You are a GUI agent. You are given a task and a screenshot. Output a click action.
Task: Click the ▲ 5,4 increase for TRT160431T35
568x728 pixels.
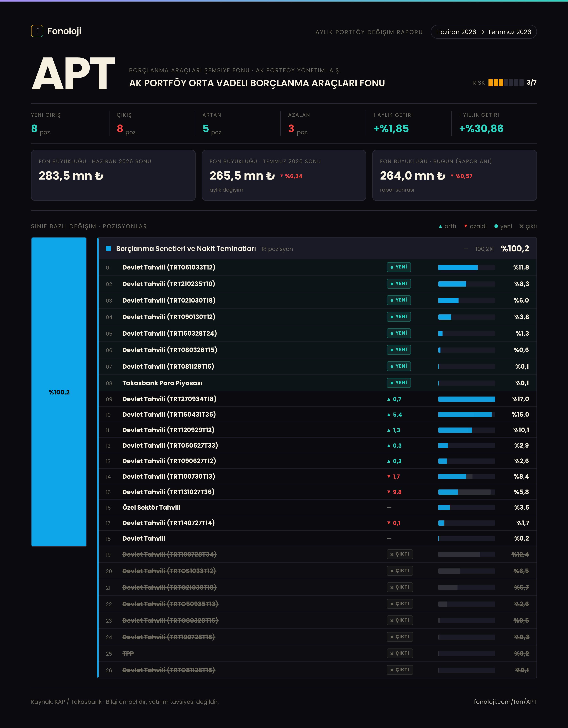tap(394, 415)
